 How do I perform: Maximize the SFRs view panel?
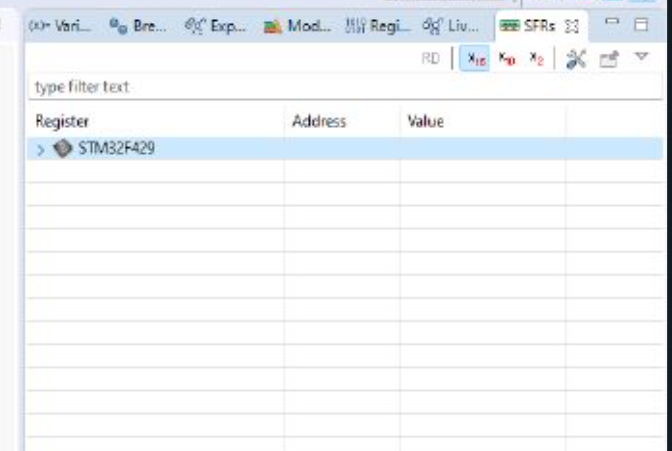tap(641, 24)
